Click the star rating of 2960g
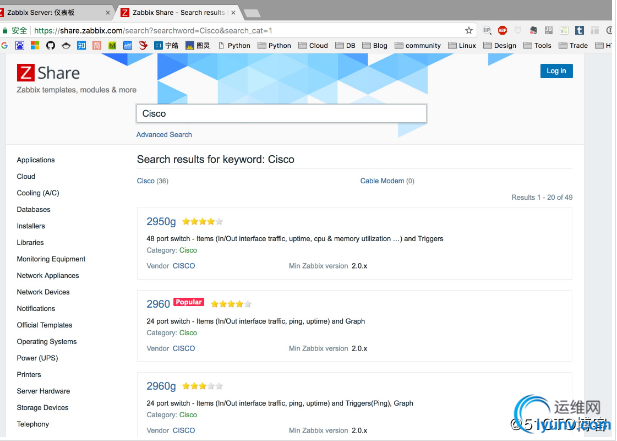This screenshot has height=441, width=617. tap(202, 386)
